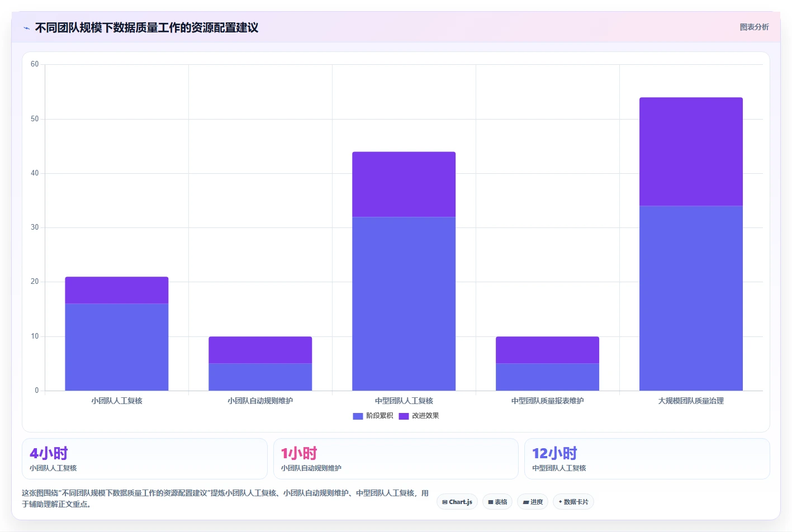Click the y-axis value 40

click(x=35, y=173)
